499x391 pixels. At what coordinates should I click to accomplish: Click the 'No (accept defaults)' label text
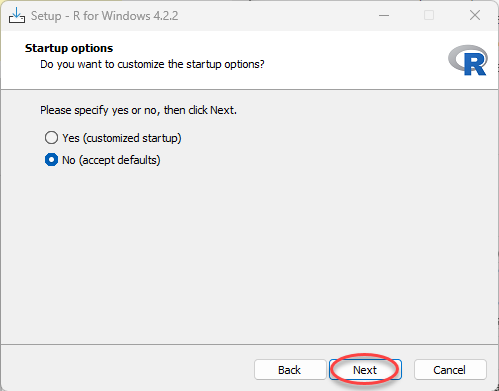tap(111, 160)
